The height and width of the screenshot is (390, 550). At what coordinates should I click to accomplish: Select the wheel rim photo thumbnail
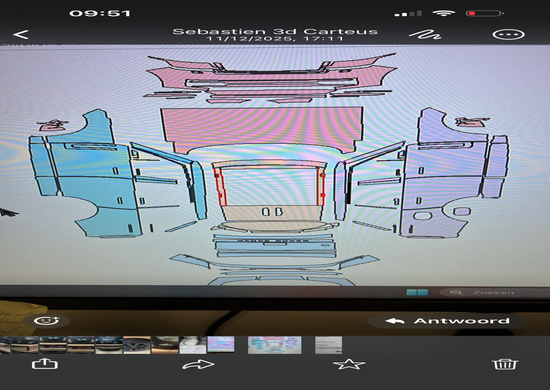coord(137,345)
